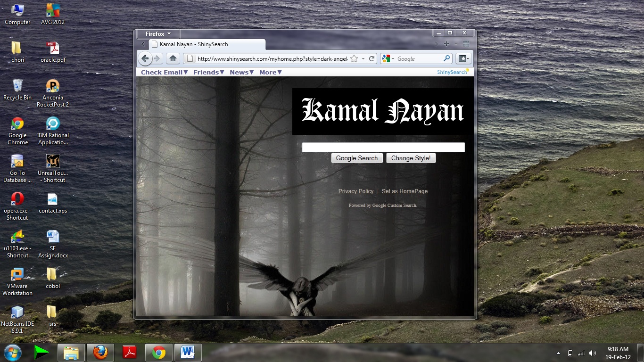Select the AVG 2012 desktop icon
This screenshot has height=362, width=644.
pyautogui.click(x=53, y=14)
